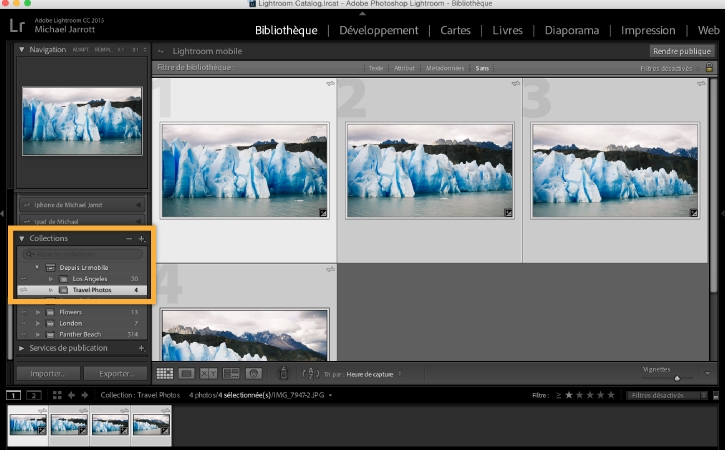Hide left panel group arrow

(2, 213)
